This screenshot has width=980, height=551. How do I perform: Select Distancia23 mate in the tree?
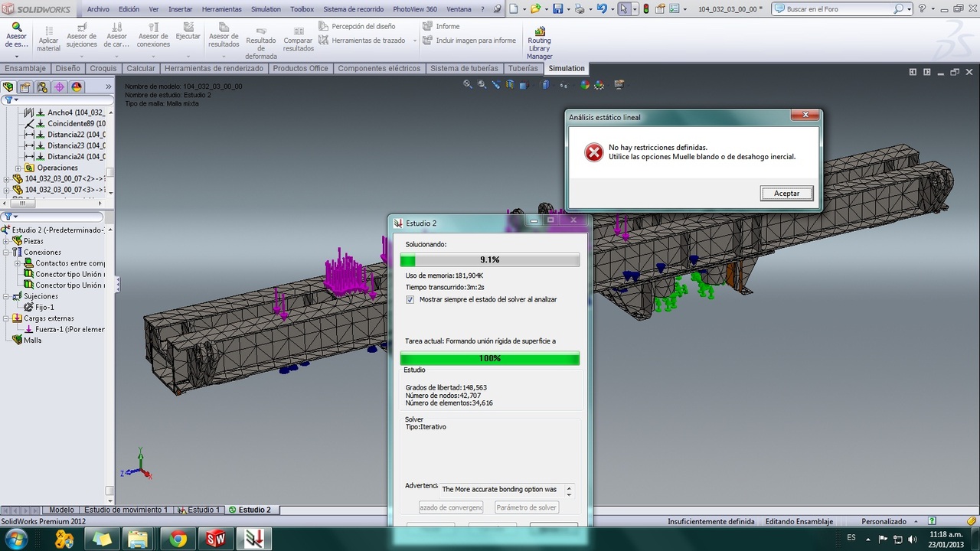(x=65, y=145)
